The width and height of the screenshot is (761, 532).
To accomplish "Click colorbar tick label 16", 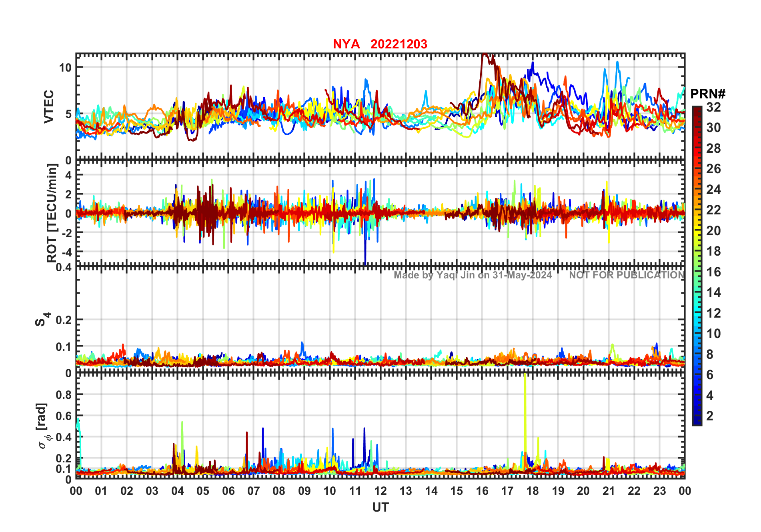I will (713, 272).
